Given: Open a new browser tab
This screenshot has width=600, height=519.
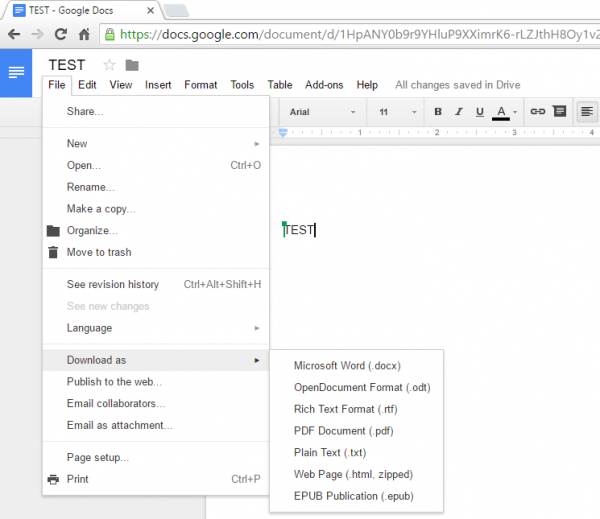Looking at the screenshot, I should 176,11.
